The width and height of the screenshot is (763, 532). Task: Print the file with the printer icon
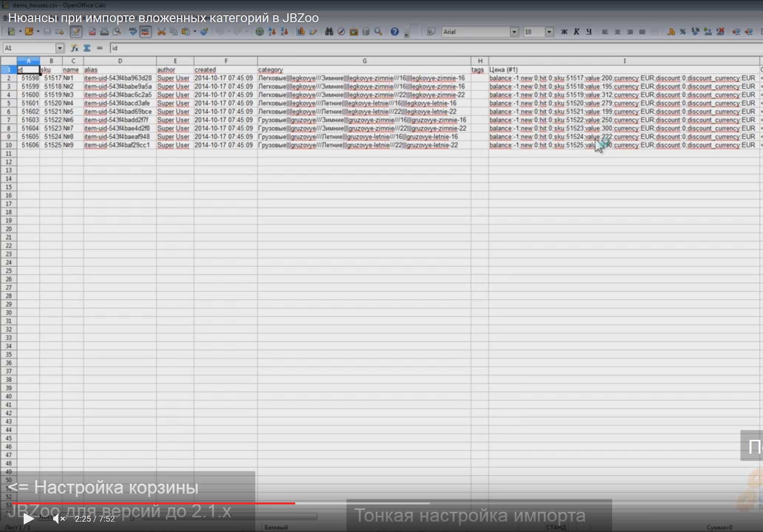click(104, 32)
